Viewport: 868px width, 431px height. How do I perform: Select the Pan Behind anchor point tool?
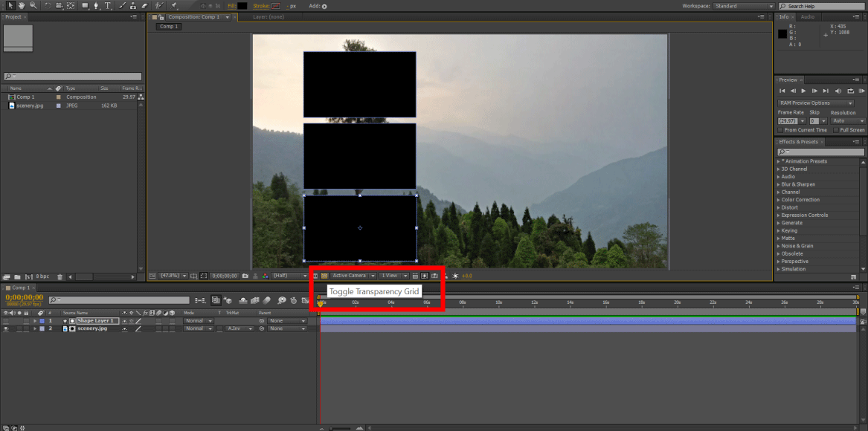tap(71, 5)
